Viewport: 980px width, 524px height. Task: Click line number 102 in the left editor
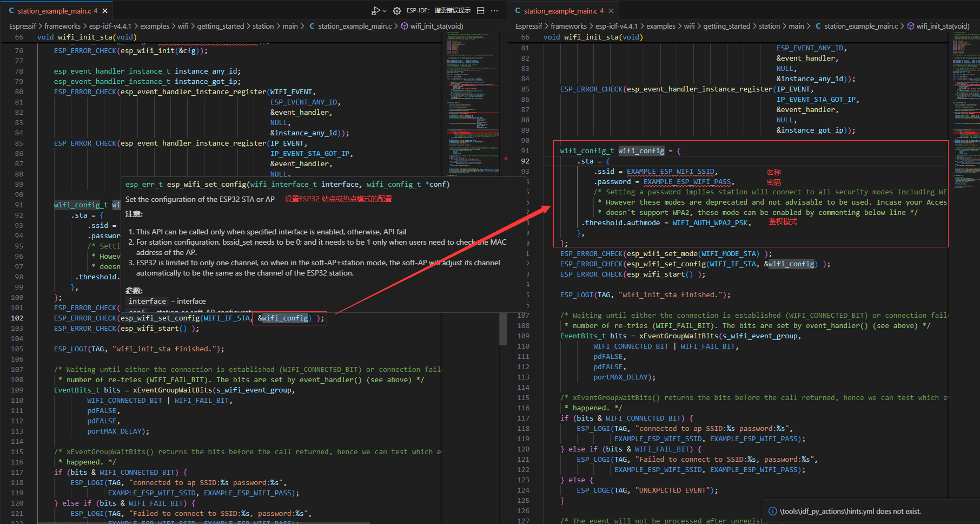[x=17, y=318]
